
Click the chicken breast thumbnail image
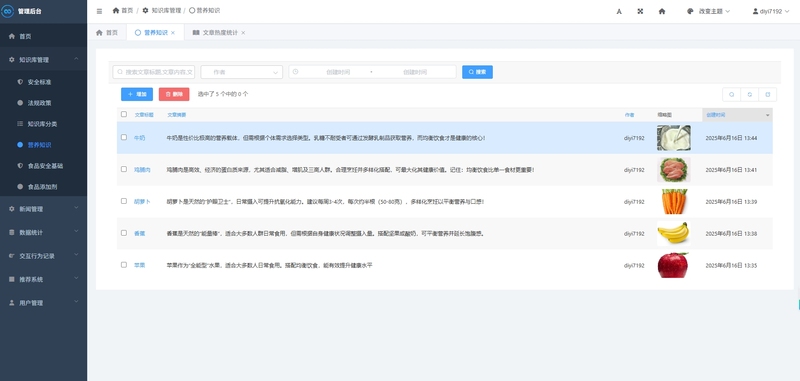tap(673, 169)
